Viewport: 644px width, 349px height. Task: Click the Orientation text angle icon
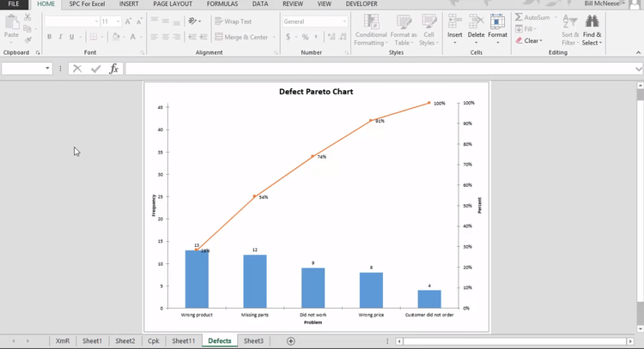click(x=192, y=21)
